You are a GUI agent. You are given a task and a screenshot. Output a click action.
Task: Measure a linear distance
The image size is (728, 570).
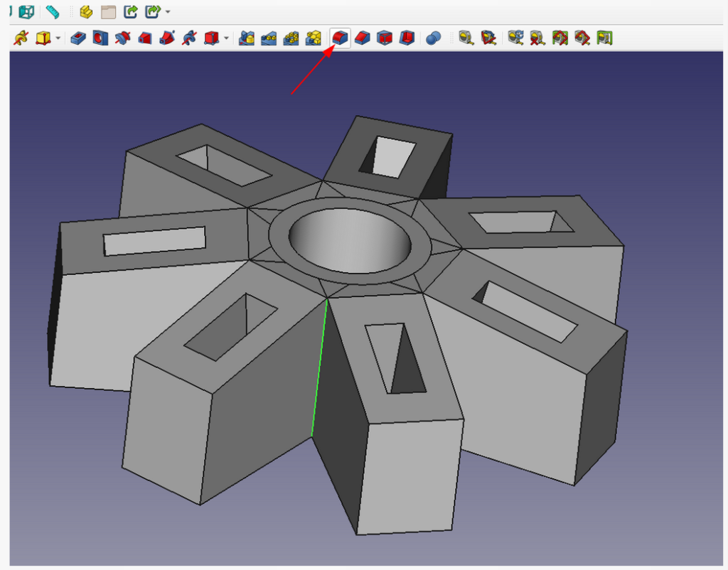(x=466, y=38)
